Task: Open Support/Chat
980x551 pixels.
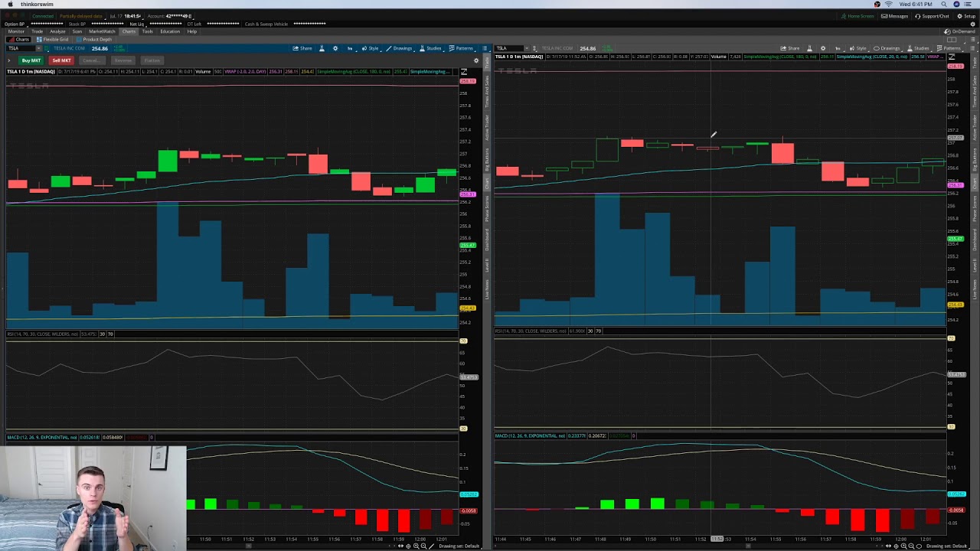Action: coord(931,16)
